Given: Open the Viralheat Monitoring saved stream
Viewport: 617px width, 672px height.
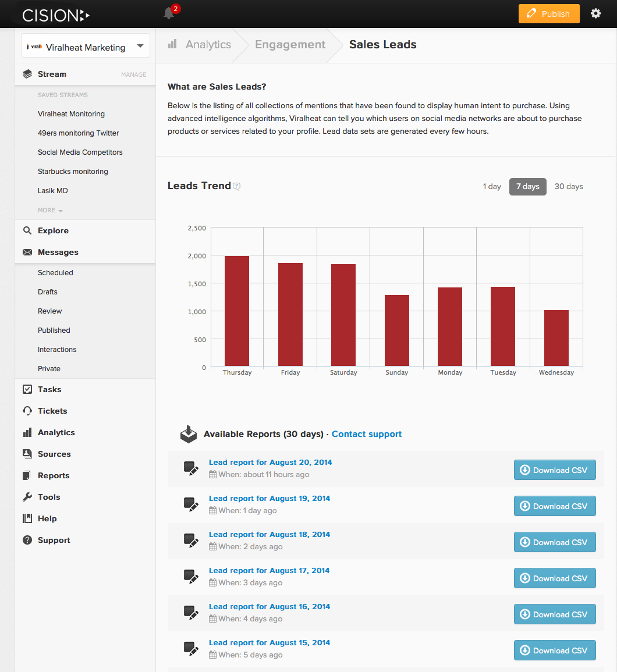Looking at the screenshot, I should (x=71, y=114).
